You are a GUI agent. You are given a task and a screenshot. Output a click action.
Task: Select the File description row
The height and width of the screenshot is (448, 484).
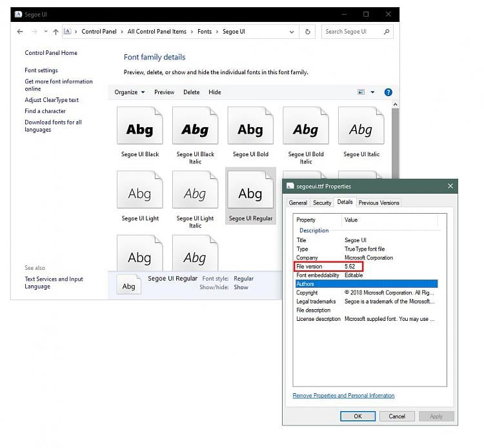[x=367, y=310]
